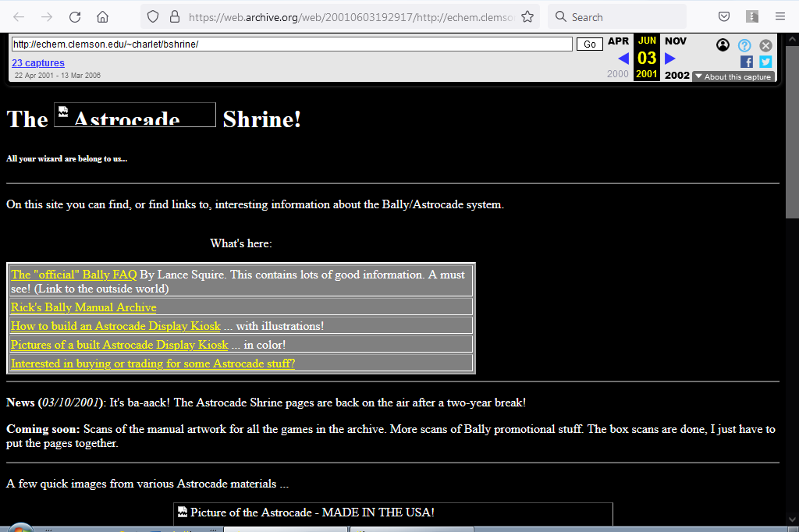Click the broken Astrocade picture placeholder
Screen dimensions: 799x532
pyautogui.click(x=393, y=513)
